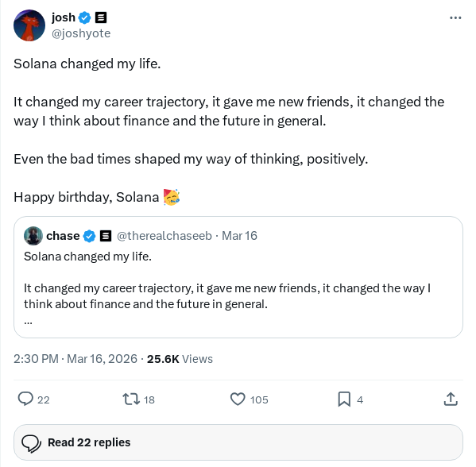This screenshot has width=476, height=467.
Task: Open the Read 22 replies button
Action: click(238, 442)
